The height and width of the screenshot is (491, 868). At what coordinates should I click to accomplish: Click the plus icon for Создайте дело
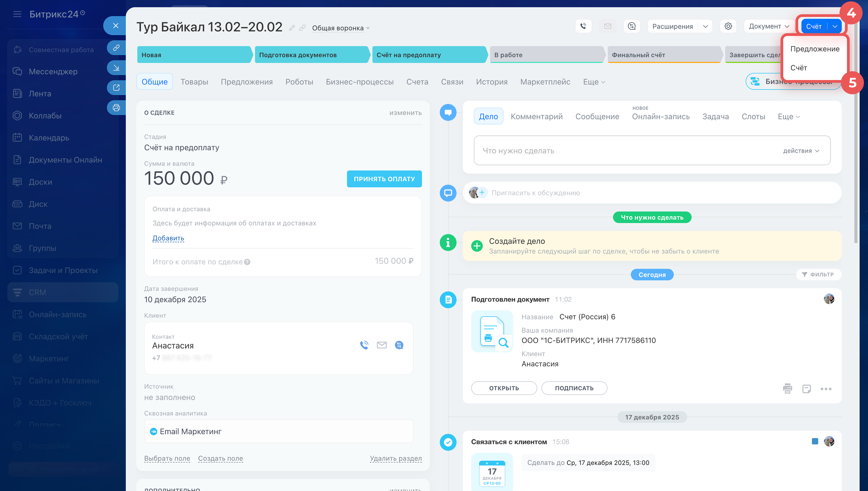pyautogui.click(x=477, y=246)
